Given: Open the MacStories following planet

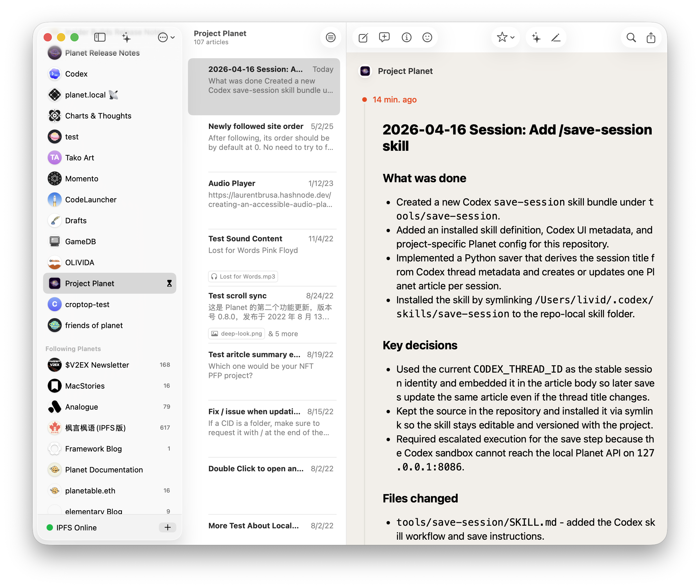Looking at the screenshot, I should tap(85, 386).
